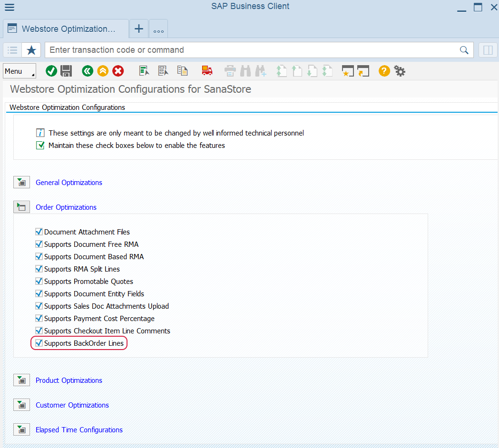Click the yellow Exit up-arrow icon
The height and width of the screenshot is (448, 499).
click(x=103, y=71)
